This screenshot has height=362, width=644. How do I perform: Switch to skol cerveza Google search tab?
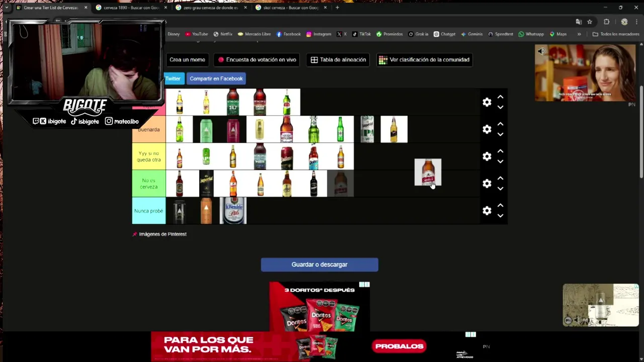[290, 8]
